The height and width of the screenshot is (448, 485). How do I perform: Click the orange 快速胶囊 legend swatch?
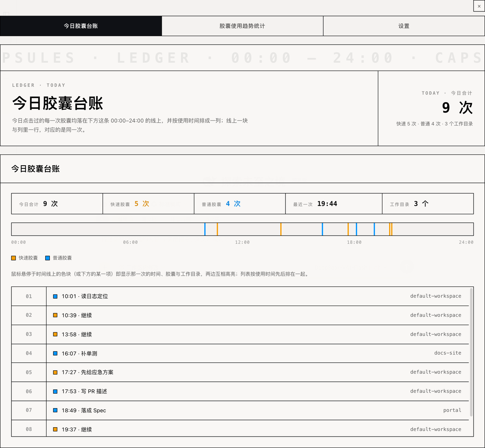click(14, 258)
